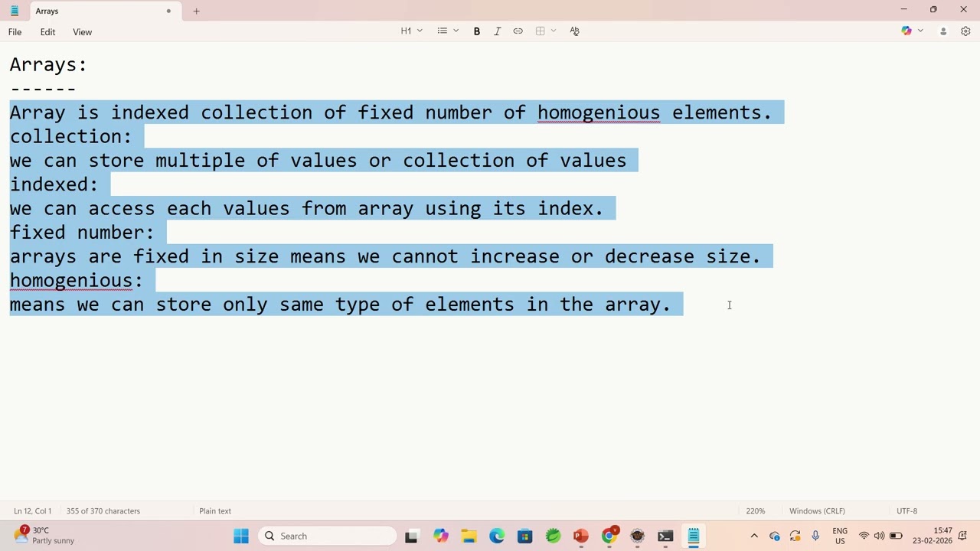The height and width of the screenshot is (551, 980).
Task: Show hidden system tray icons
Action: point(754,536)
